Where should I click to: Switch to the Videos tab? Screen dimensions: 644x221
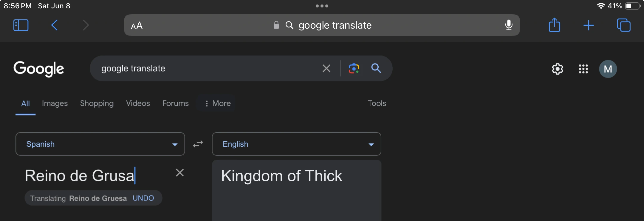pyautogui.click(x=138, y=103)
